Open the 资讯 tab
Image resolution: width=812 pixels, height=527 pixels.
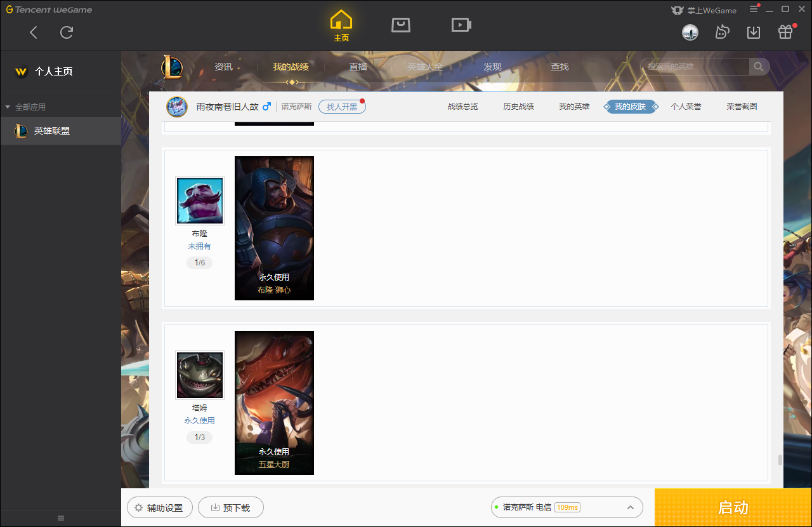(x=223, y=67)
